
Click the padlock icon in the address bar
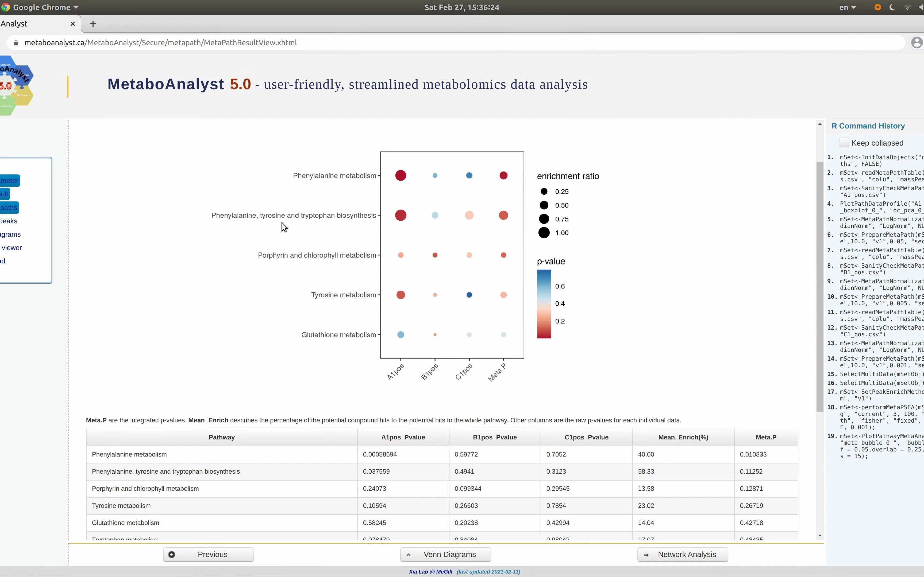(x=16, y=42)
